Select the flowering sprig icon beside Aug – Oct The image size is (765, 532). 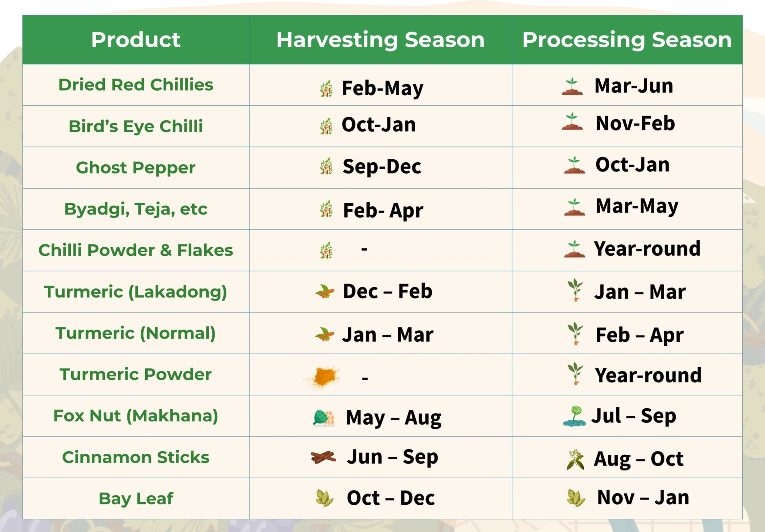point(575,460)
